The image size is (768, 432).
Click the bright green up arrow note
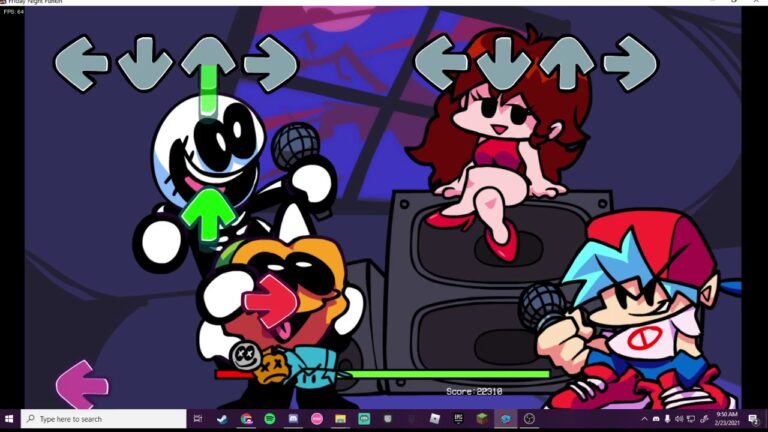point(208,215)
